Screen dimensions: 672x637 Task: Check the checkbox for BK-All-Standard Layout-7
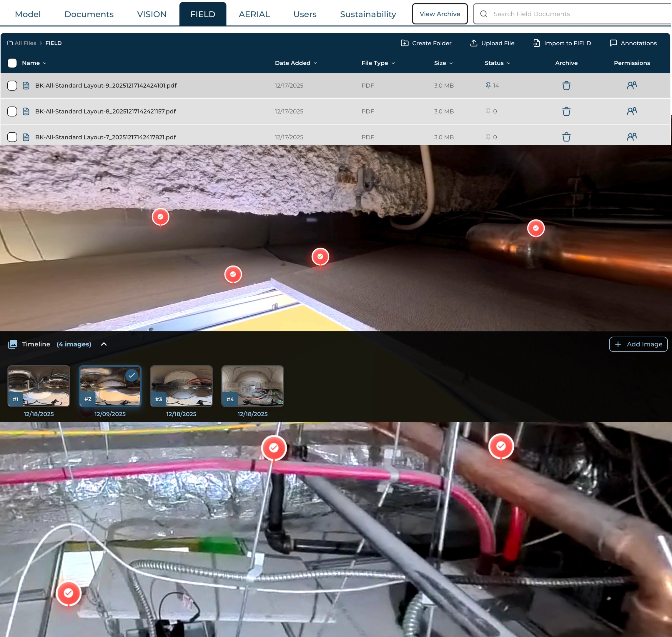[12, 137]
